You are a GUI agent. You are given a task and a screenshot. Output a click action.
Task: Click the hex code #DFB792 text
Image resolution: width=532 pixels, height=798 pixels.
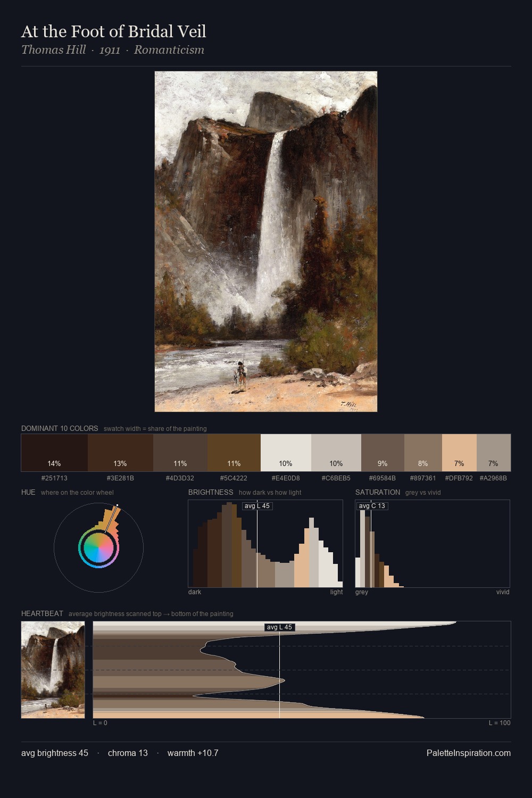459,478
